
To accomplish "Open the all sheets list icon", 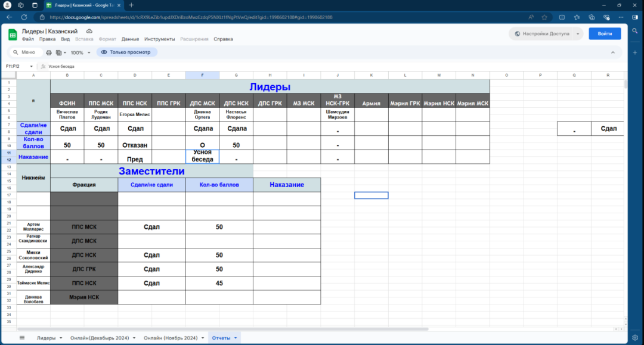I will (22, 338).
